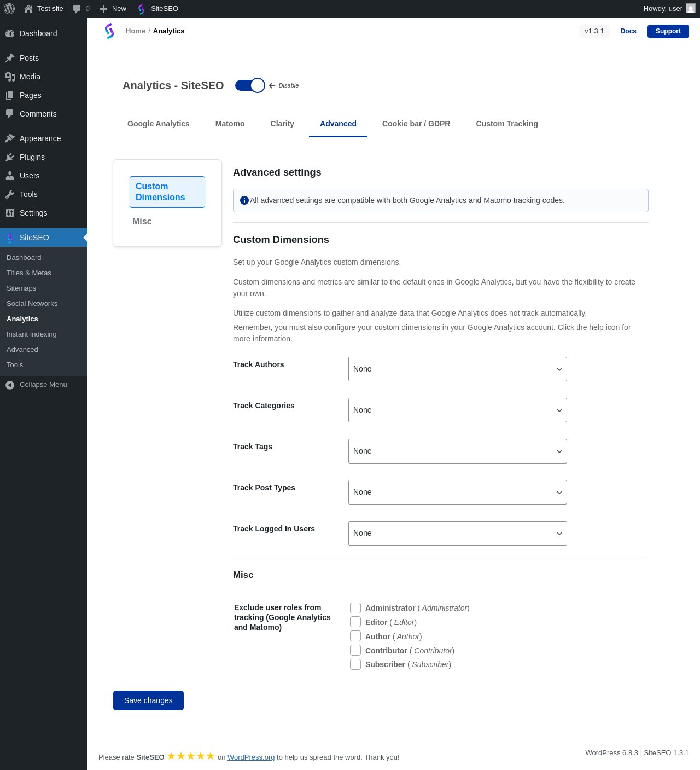The width and height of the screenshot is (700, 770).
Task: Check the Administrator role exclusion checkbox
Action: click(x=355, y=608)
